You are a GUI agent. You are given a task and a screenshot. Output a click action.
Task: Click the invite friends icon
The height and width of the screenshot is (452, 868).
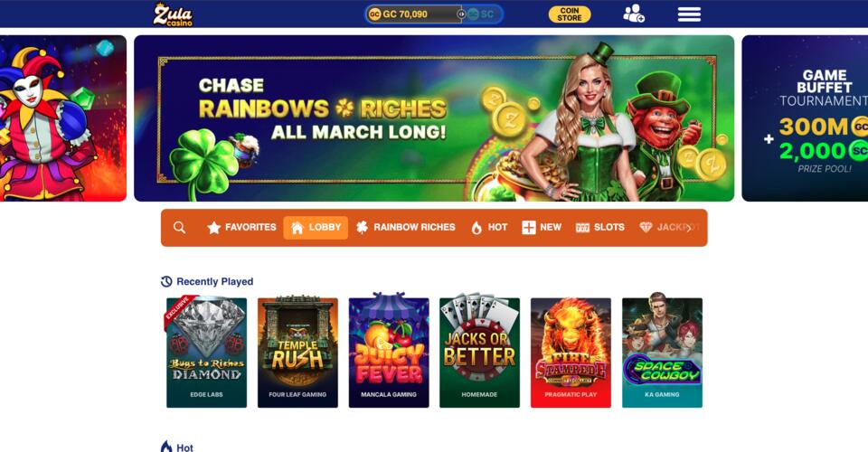point(634,14)
